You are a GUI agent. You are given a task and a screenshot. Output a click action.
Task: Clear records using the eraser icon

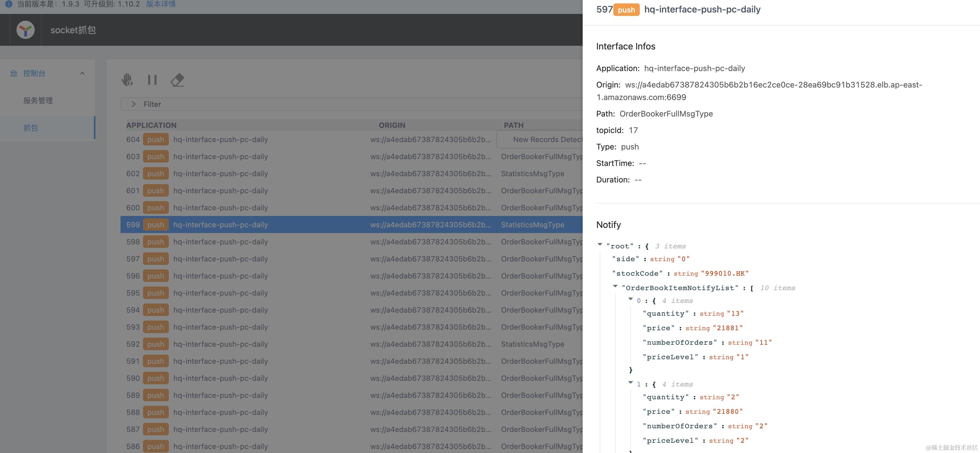(177, 80)
